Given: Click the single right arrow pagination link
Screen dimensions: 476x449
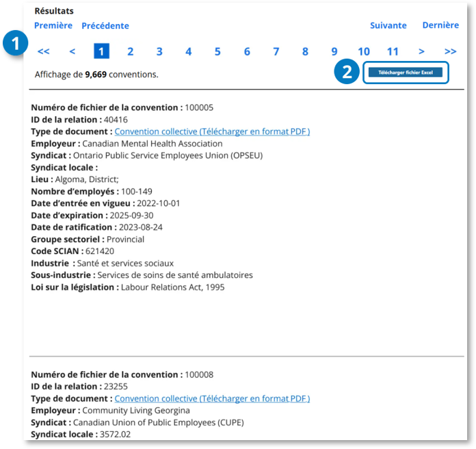Looking at the screenshot, I should [421, 51].
